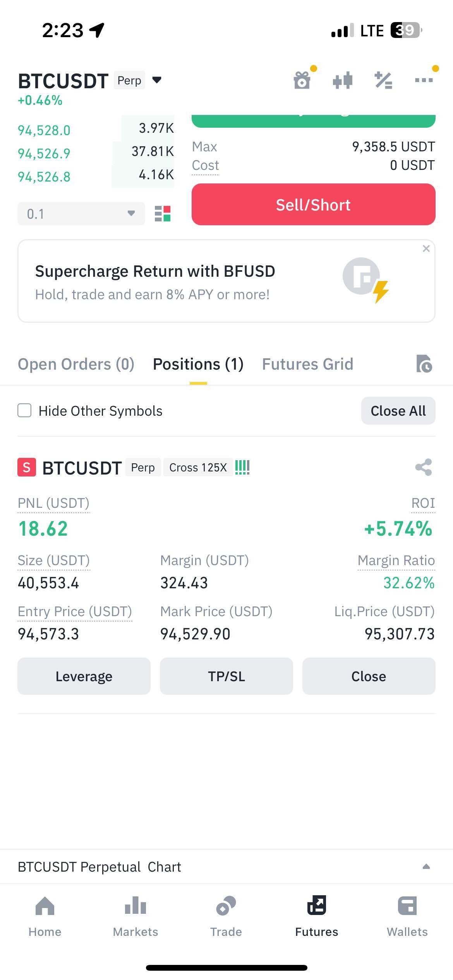The image size is (453, 980).
Task: Switch the order book layout icon
Action: [163, 214]
